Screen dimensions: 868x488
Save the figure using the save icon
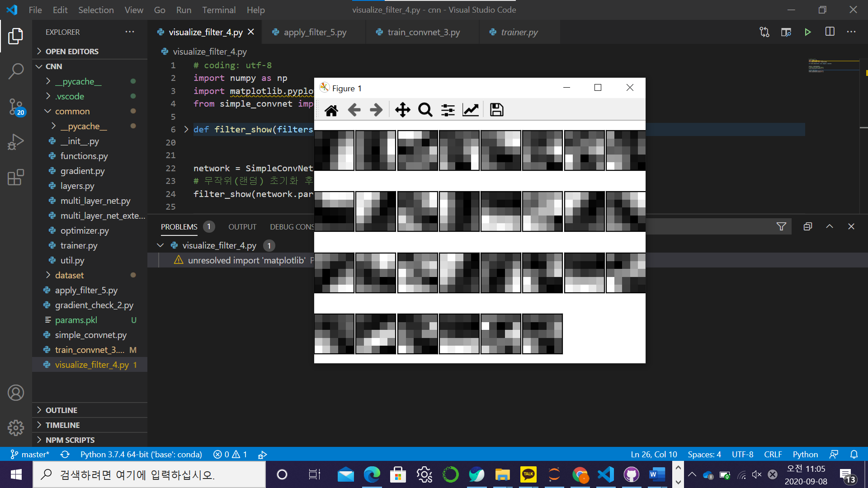click(x=496, y=109)
